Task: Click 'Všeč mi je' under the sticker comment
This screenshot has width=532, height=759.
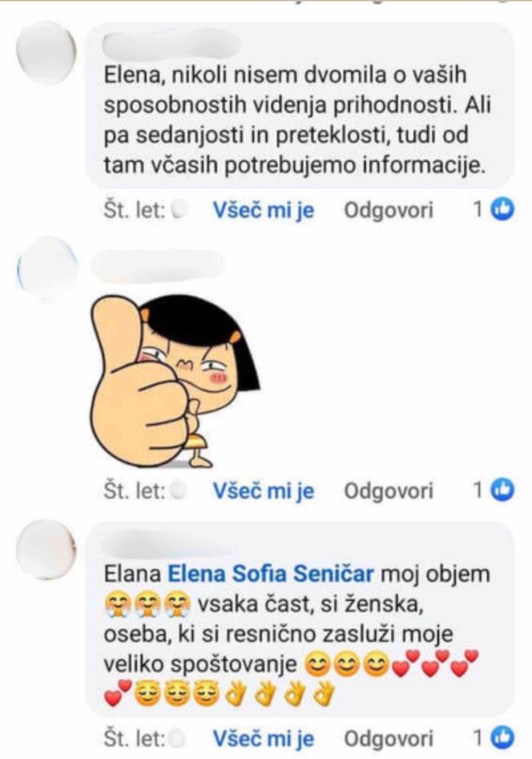Action: [x=264, y=491]
